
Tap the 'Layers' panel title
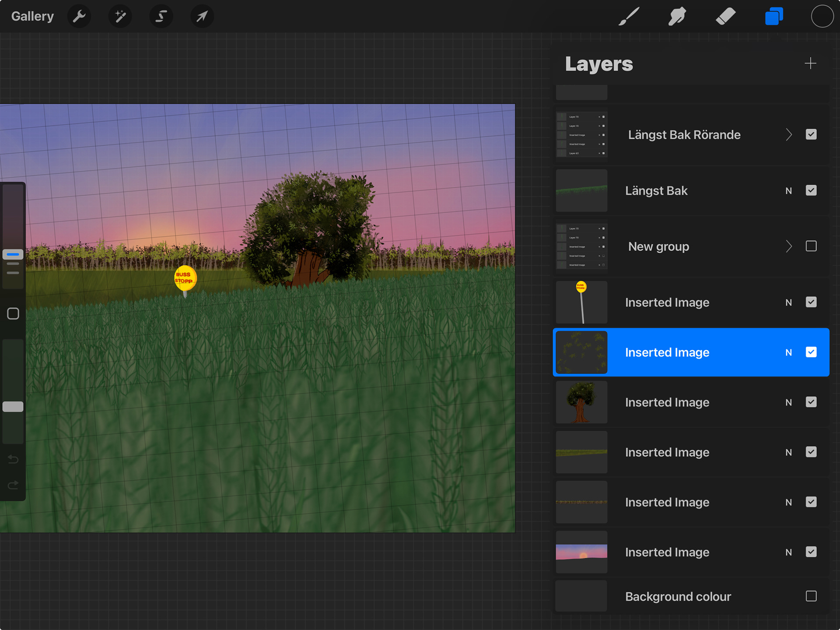599,64
